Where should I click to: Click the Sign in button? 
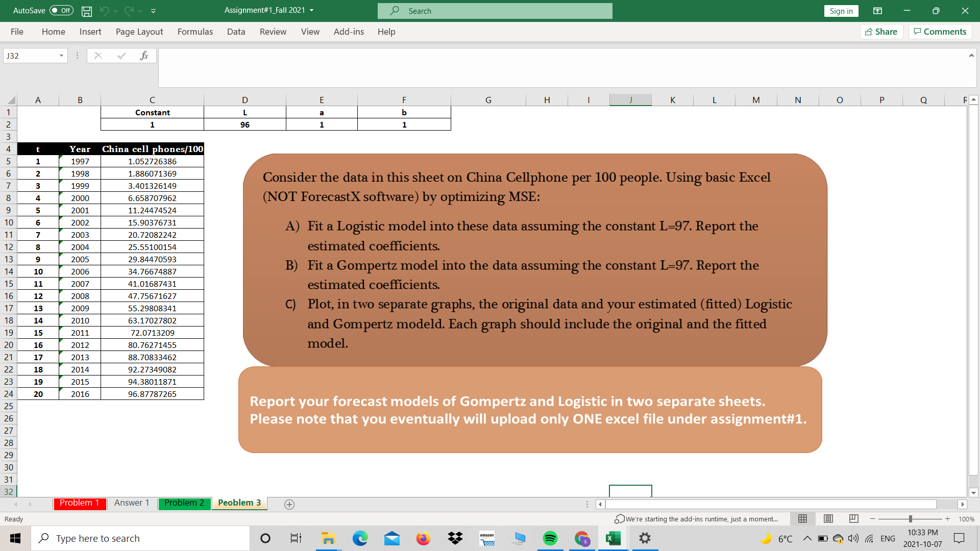click(x=841, y=11)
